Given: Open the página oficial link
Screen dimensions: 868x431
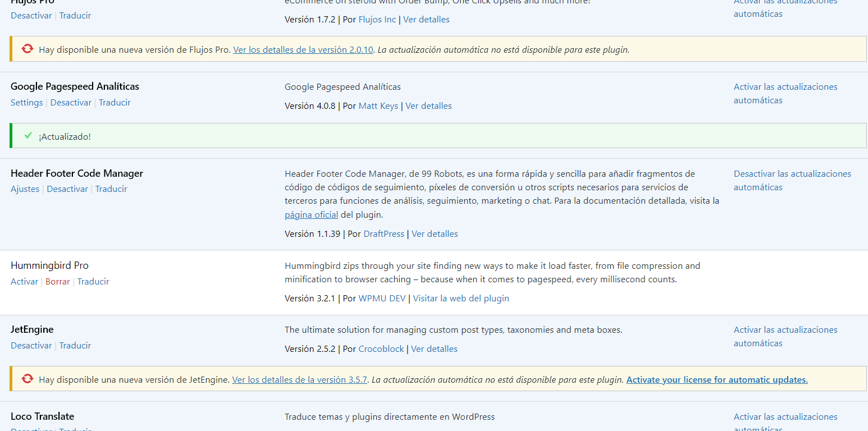Looking at the screenshot, I should point(312,214).
